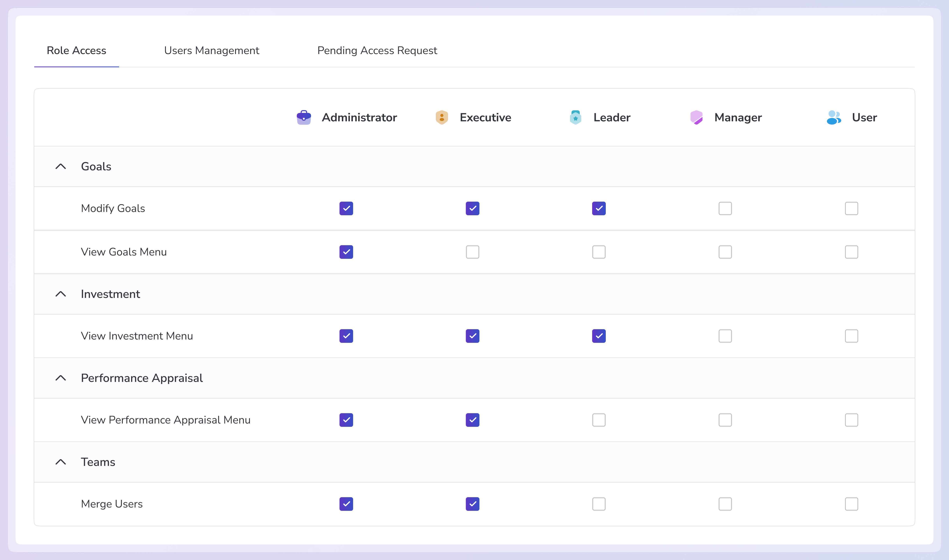Enable View Performance Appraisal Menu for Leader

point(599,420)
